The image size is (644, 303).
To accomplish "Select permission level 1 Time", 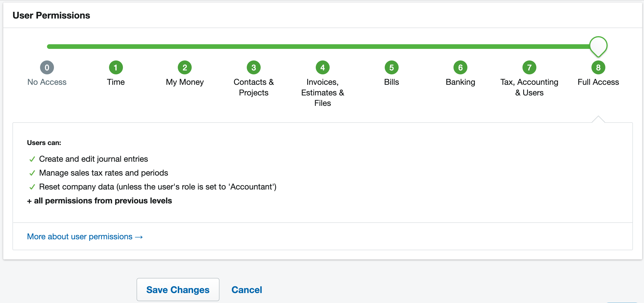I will (116, 67).
